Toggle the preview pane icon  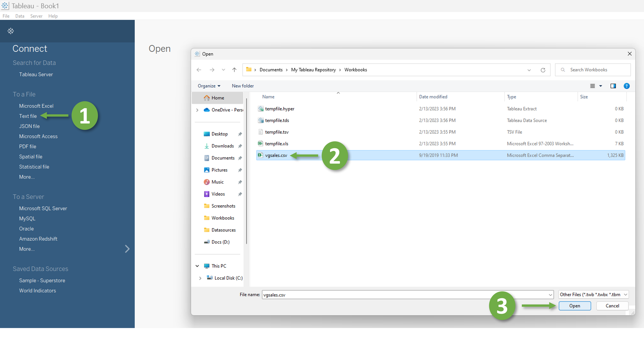click(x=613, y=86)
